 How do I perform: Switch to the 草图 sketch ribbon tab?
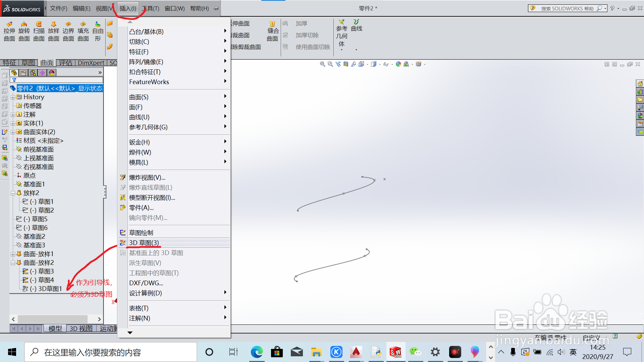point(28,63)
